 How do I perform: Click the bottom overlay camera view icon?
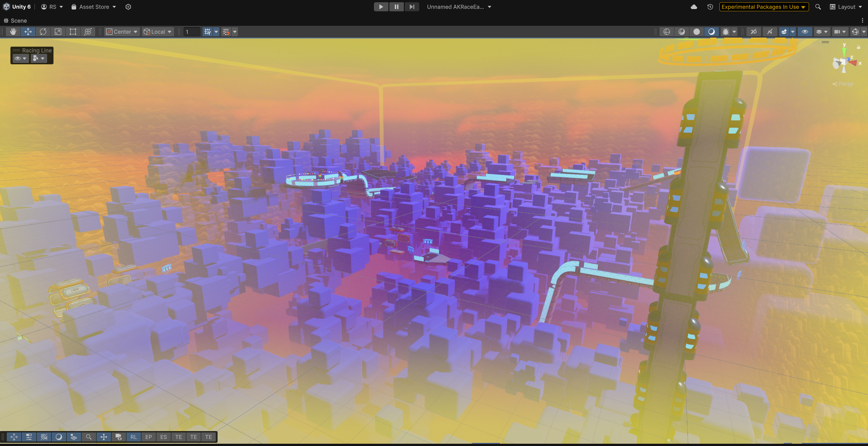[119, 437]
